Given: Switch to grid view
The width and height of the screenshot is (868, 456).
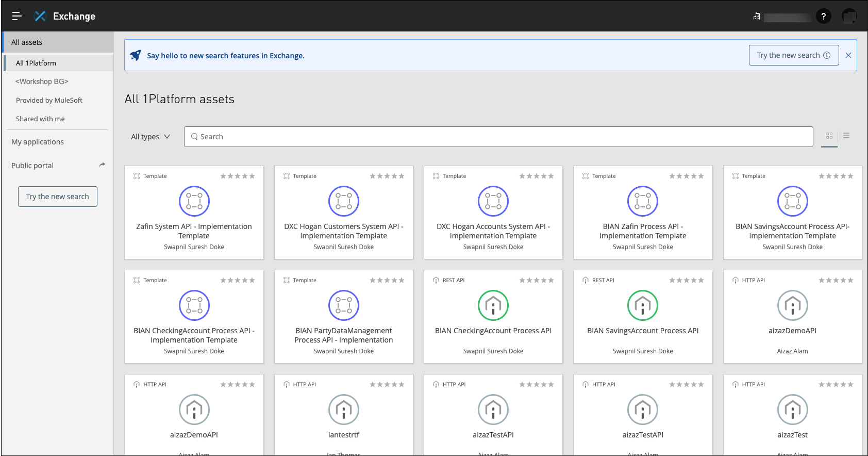Looking at the screenshot, I should (x=829, y=136).
